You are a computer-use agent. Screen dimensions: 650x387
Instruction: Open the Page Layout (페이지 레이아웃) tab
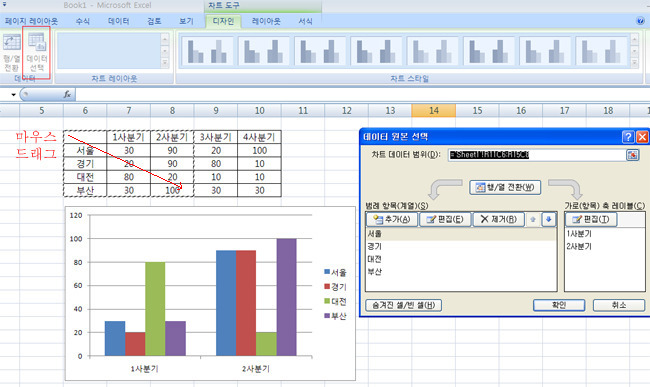32,21
